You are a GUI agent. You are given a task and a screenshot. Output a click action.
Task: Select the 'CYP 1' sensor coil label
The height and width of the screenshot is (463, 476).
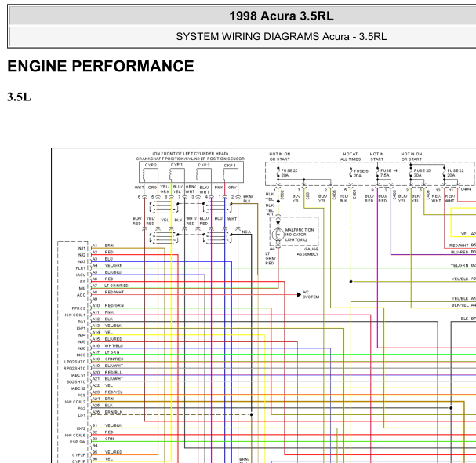click(176, 165)
